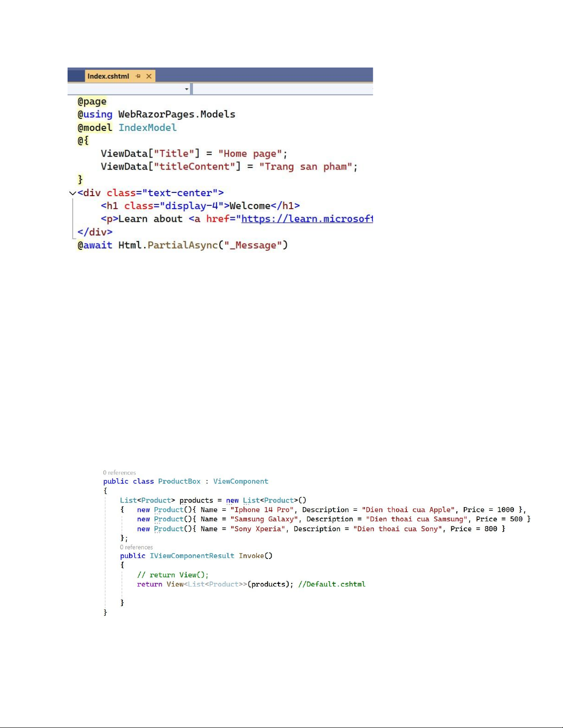Image resolution: width=563 pixels, height=728 pixels.
Task: Click 0 references above Invoke method
Action: [x=136, y=547]
